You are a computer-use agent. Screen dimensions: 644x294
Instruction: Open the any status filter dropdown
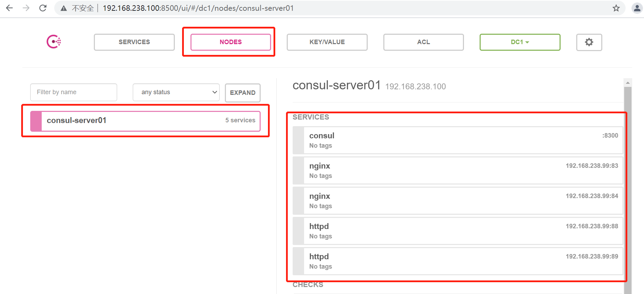[x=176, y=92]
